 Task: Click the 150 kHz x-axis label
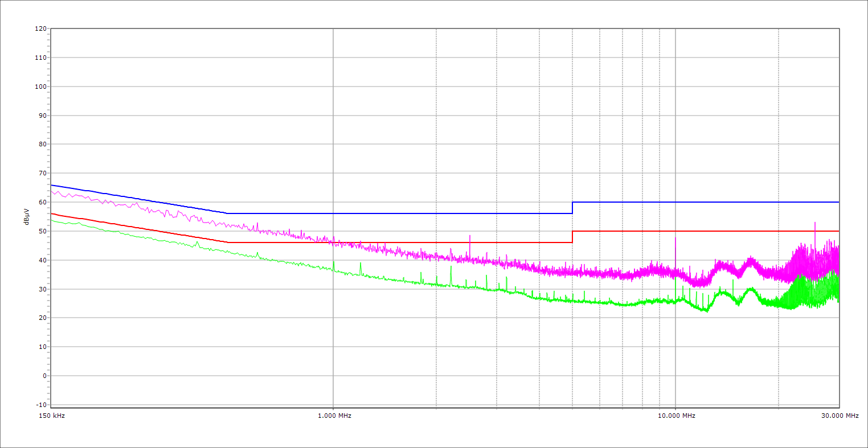(x=51, y=416)
